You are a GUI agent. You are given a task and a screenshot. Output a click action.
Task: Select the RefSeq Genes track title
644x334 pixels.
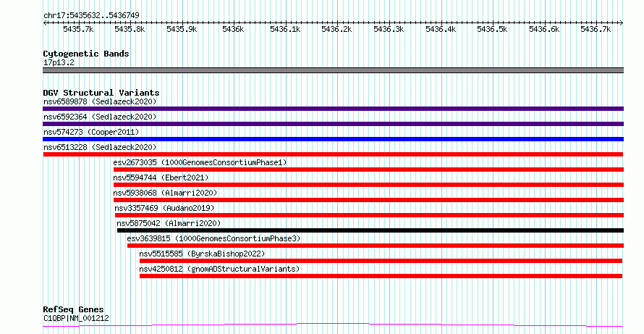(x=74, y=310)
